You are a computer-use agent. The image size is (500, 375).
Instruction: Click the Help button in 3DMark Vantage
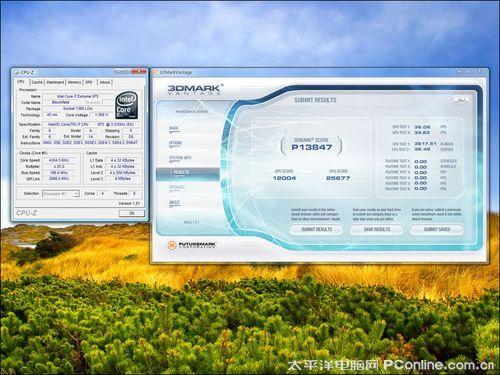click(x=461, y=100)
